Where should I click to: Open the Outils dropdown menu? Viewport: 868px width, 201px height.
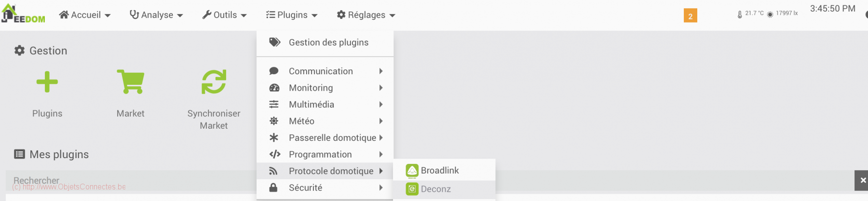coord(224,15)
